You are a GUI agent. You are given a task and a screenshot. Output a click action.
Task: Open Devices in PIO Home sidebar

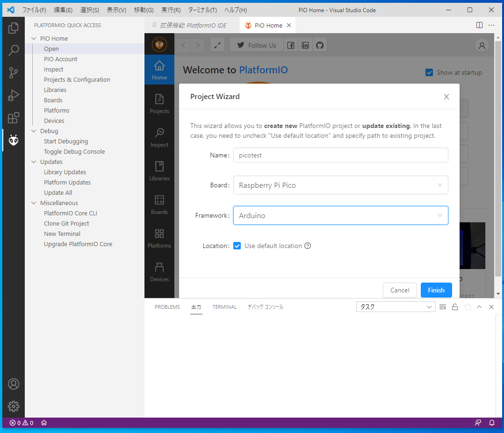pyautogui.click(x=159, y=272)
